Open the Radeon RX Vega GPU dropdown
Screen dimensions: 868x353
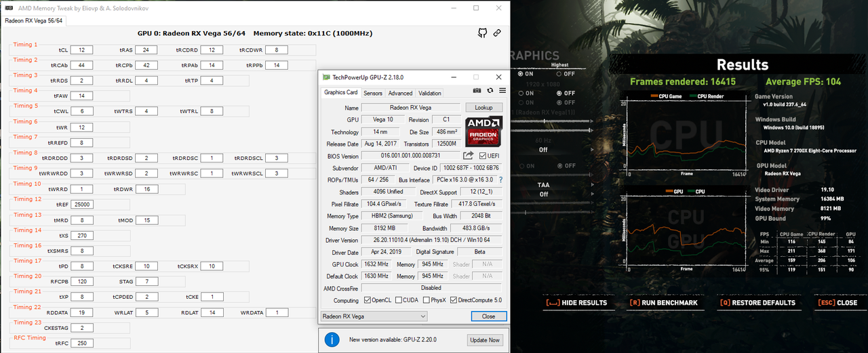pos(374,316)
